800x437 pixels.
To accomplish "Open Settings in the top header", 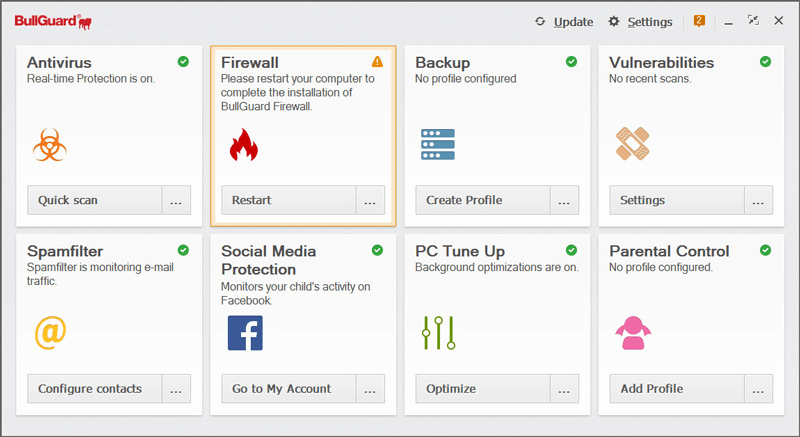I will (x=640, y=22).
